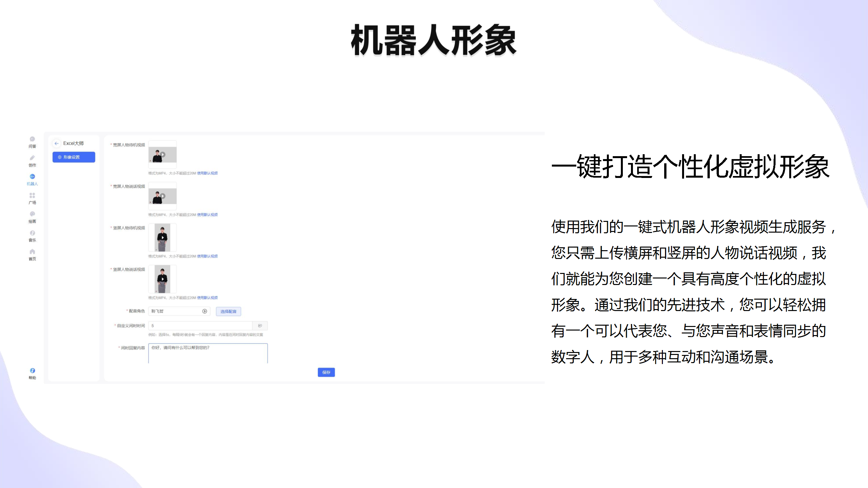The width and height of the screenshot is (868, 488).
Task: Play the 竖屏人物待机视频 thumbnail
Action: pyautogui.click(x=163, y=237)
